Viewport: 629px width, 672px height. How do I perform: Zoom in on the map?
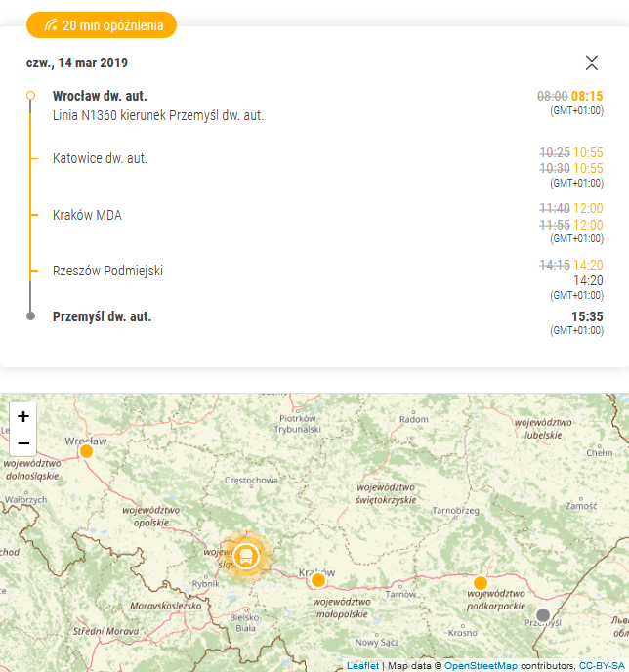[x=23, y=416]
